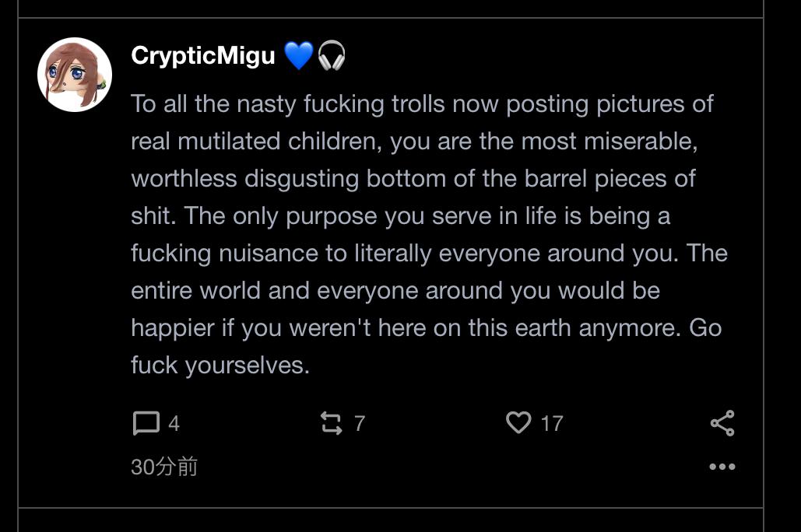
Task: Open replies via the speech bubble icon
Action: pos(146,424)
